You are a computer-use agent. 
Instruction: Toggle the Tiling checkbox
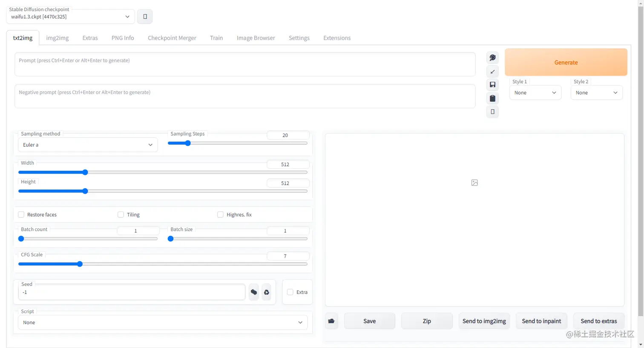tap(121, 215)
